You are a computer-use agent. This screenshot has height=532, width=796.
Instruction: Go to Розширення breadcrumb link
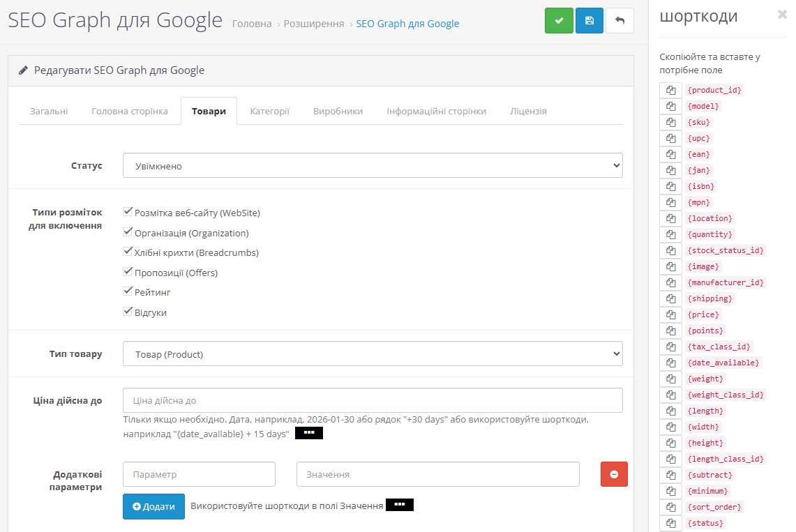click(314, 24)
